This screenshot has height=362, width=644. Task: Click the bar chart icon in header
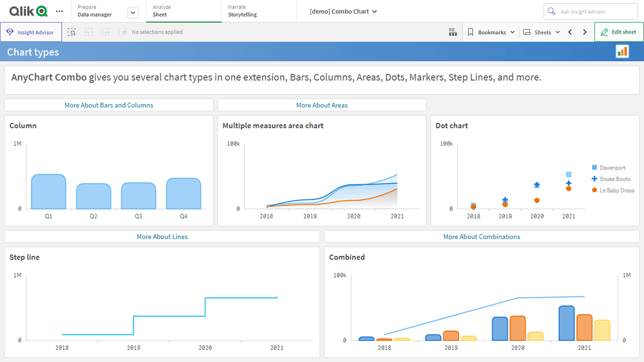coord(622,52)
